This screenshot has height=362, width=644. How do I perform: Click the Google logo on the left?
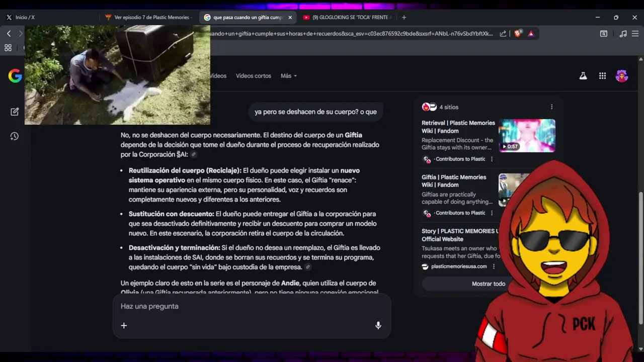click(15, 76)
